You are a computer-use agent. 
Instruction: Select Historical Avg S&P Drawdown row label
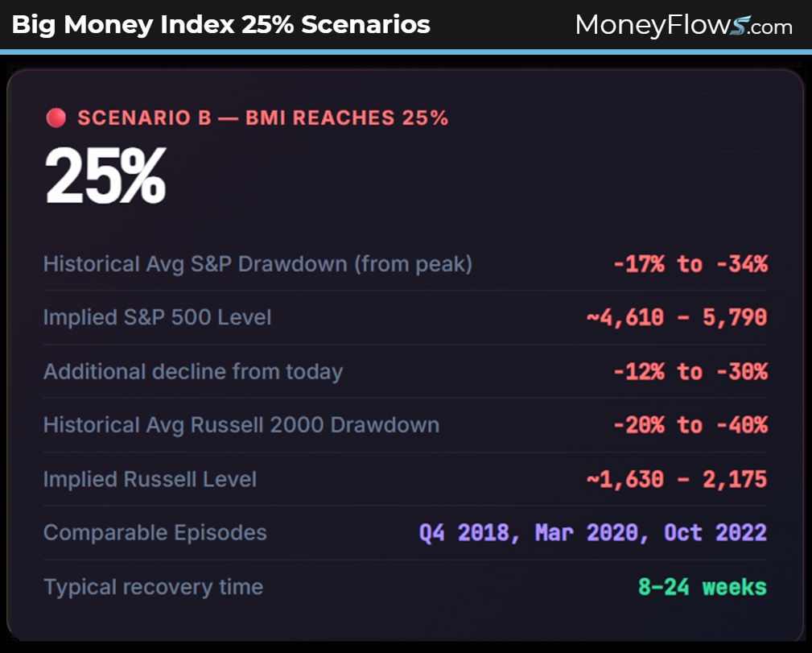tap(258, 263)
